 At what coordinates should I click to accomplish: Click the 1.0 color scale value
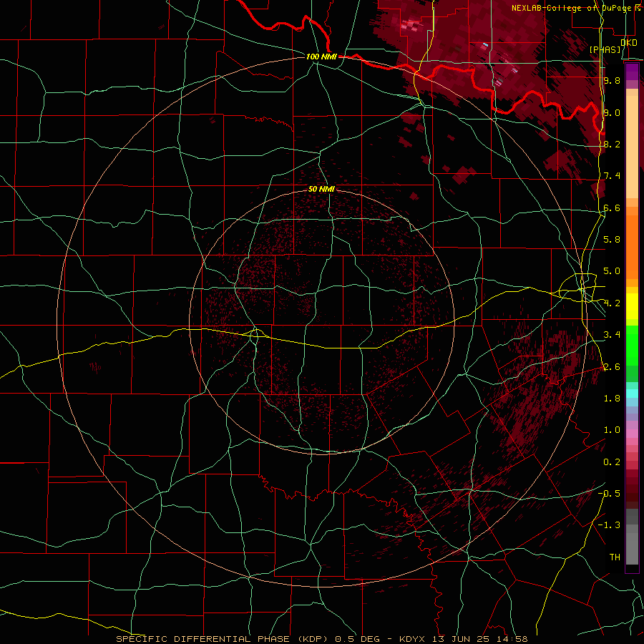point(612,430)
